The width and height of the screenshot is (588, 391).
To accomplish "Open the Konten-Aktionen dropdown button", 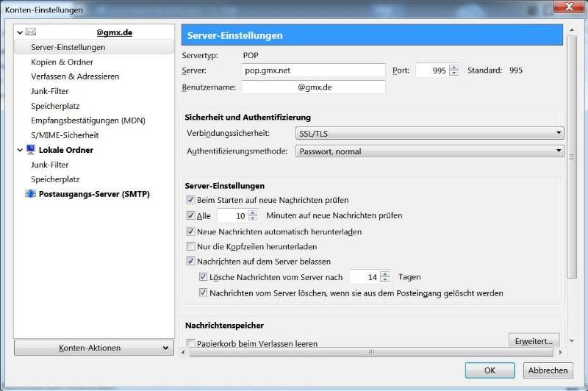I will coord(94,348).
